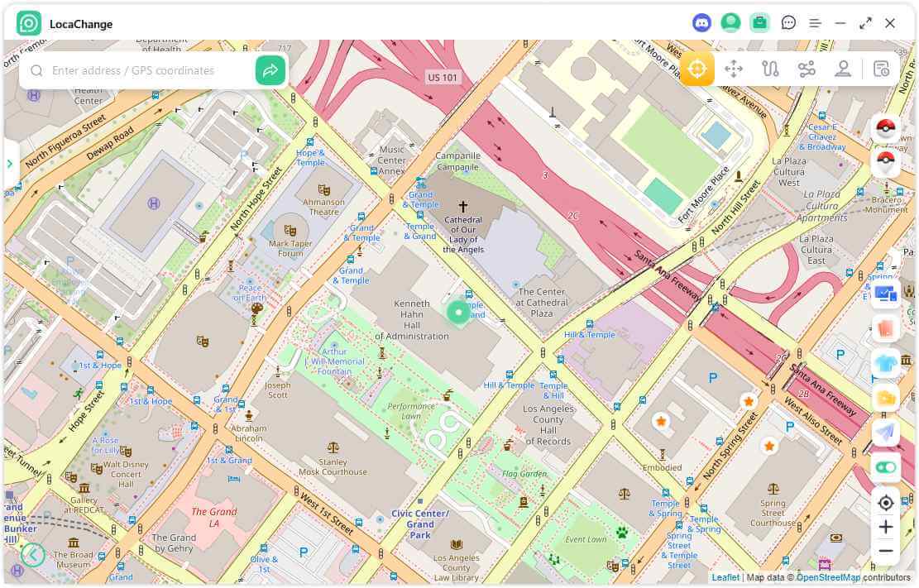
Task: Click the Kenneth Hahn Hall of Administration label
Action: pyautogui.click(x=411, y=320)
